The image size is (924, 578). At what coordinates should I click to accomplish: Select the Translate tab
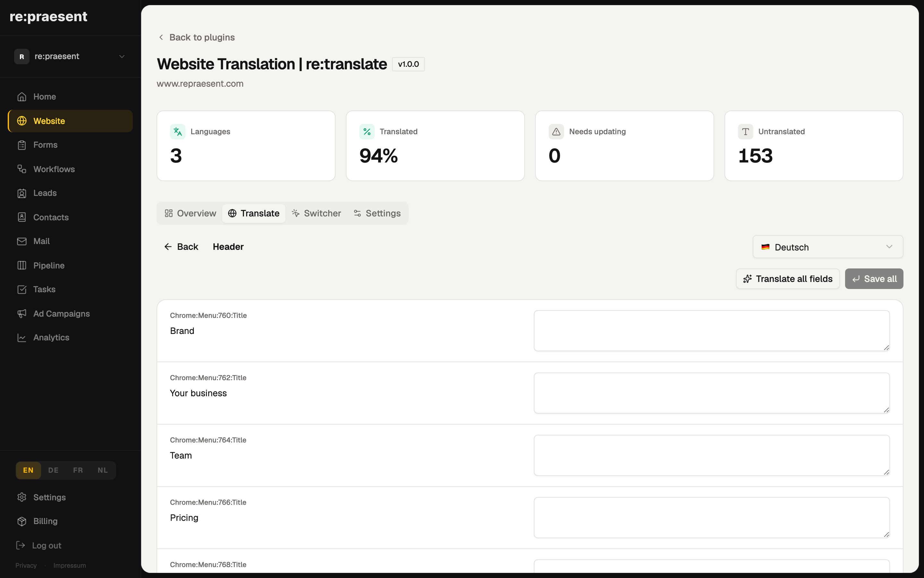point(253,213)
